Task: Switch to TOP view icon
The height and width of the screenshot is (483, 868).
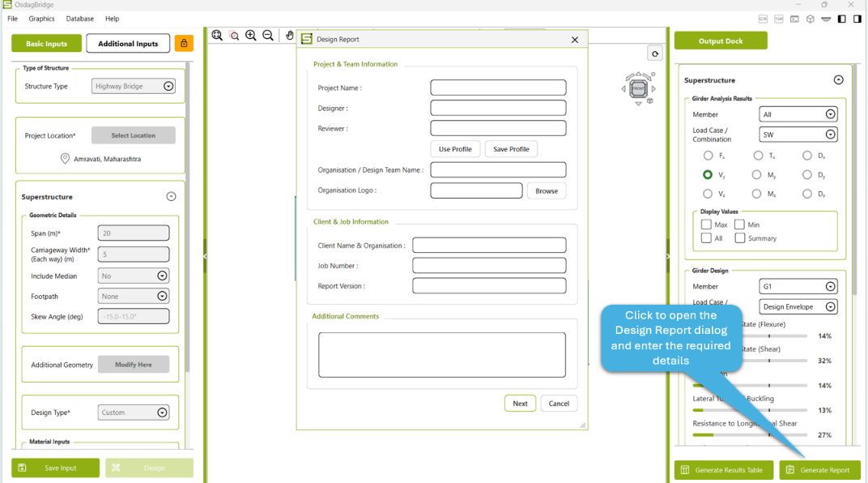Action: click(x=779, y=19)
